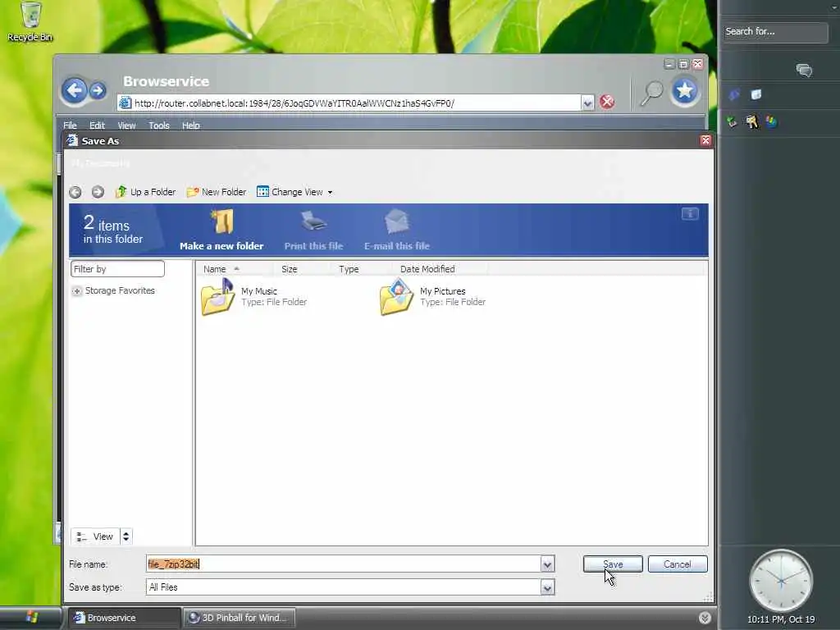Go back in Save As dialog
The image size is (840, 630).
pyautogui.click(x=75, y=192)
